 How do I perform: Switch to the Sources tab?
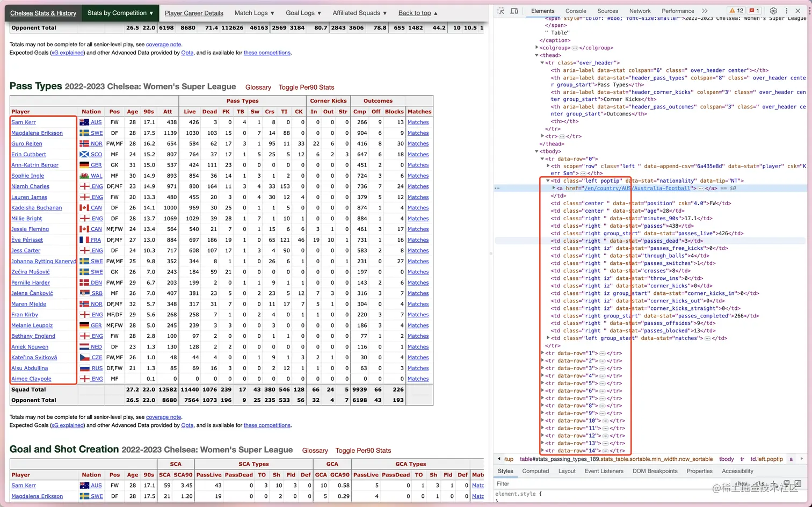pos(608,11)
